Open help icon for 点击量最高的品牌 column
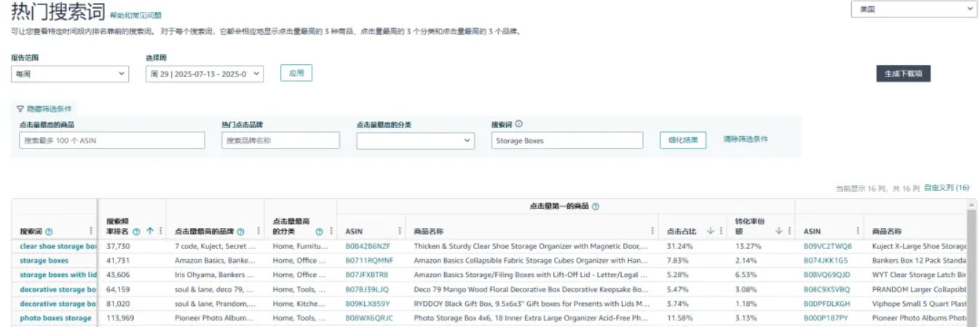 coord(240,232)
